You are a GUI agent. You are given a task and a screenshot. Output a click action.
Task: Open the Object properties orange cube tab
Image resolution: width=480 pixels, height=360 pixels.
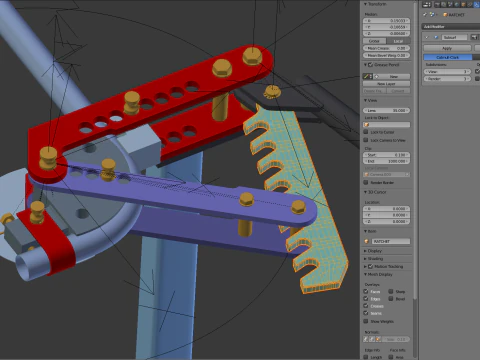tap(463, 5)
